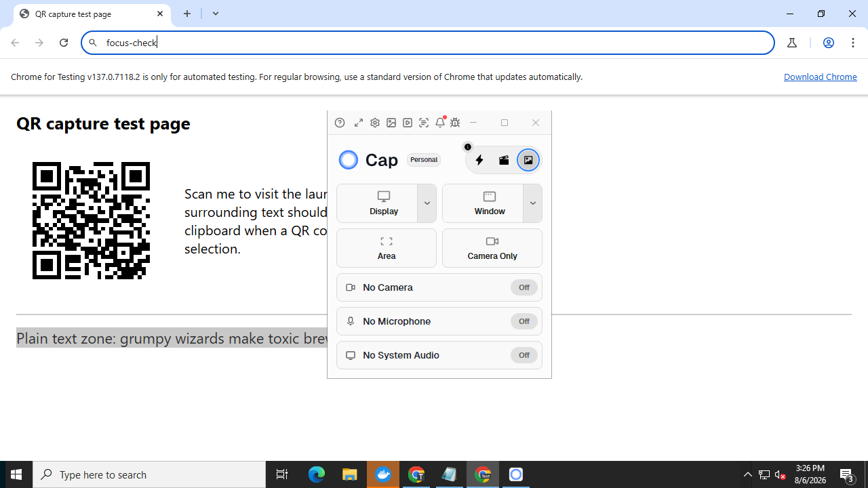The height and width of the screenshot is (488, 868).
Task: Open the No System Audio selector
Action: point(439,355)
